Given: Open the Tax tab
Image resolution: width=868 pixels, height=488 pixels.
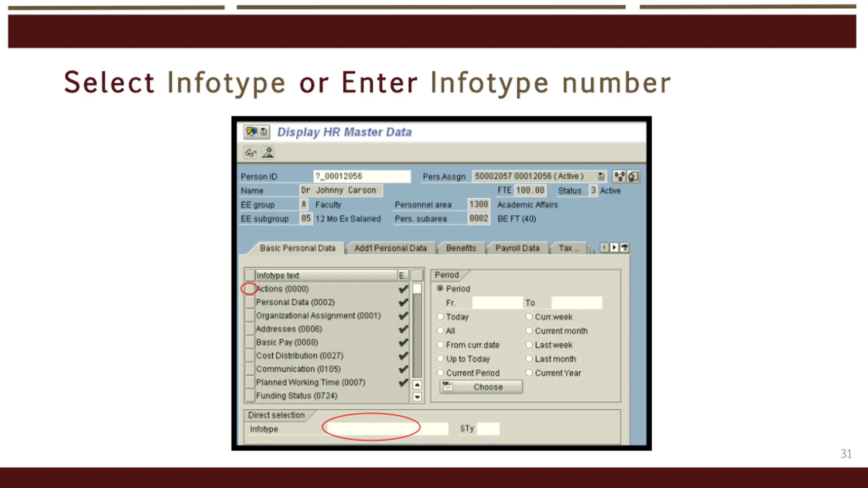Looking at the screenshot, I should coord(569,248).
